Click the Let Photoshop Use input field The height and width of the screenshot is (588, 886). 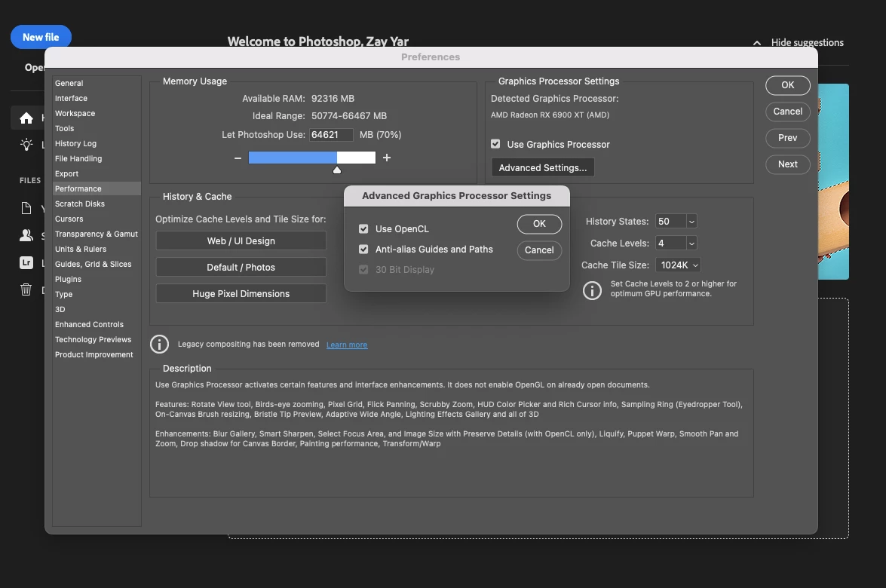pos(331,134)
